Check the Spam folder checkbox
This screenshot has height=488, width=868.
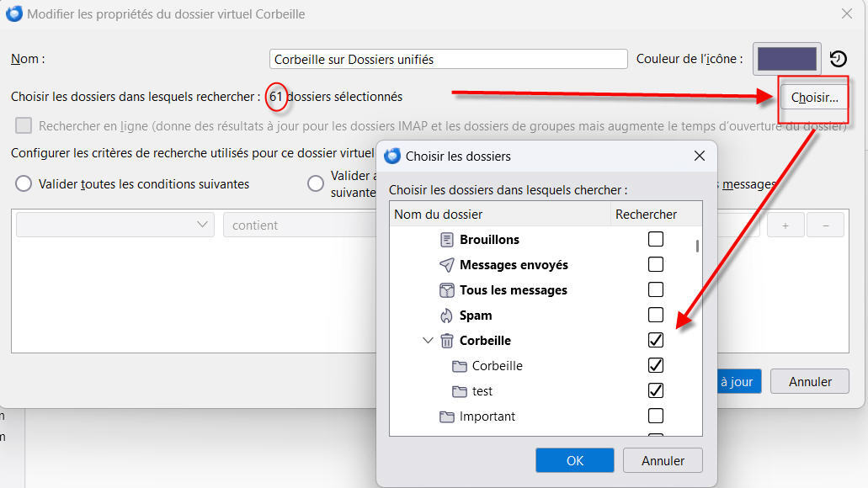(x=655, y=316)
